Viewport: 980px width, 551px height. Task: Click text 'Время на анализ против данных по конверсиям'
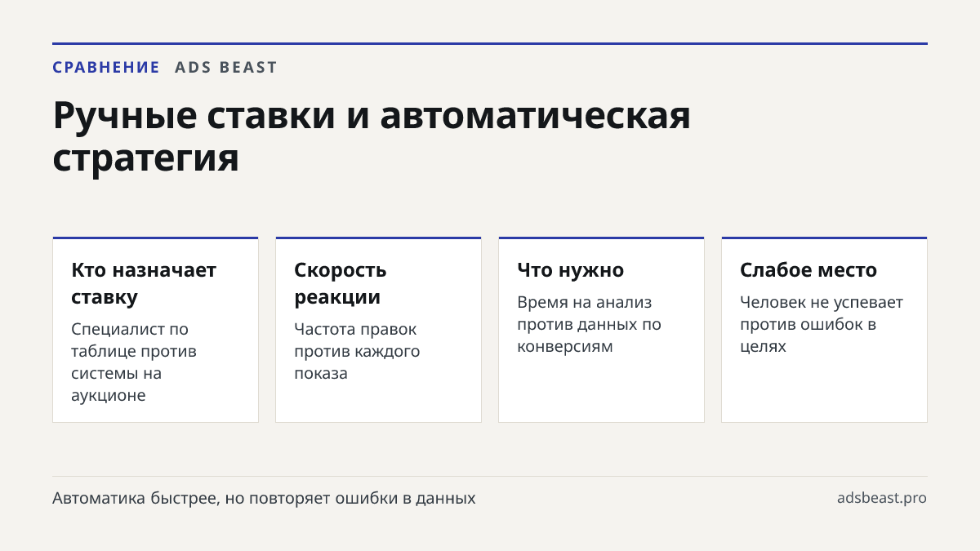[589, 324]
